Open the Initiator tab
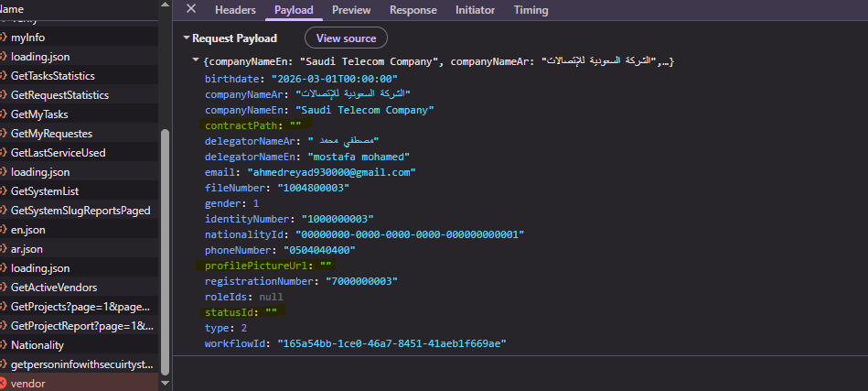Image resolution: width=868 pixels, height=391 pixels. 475,10
